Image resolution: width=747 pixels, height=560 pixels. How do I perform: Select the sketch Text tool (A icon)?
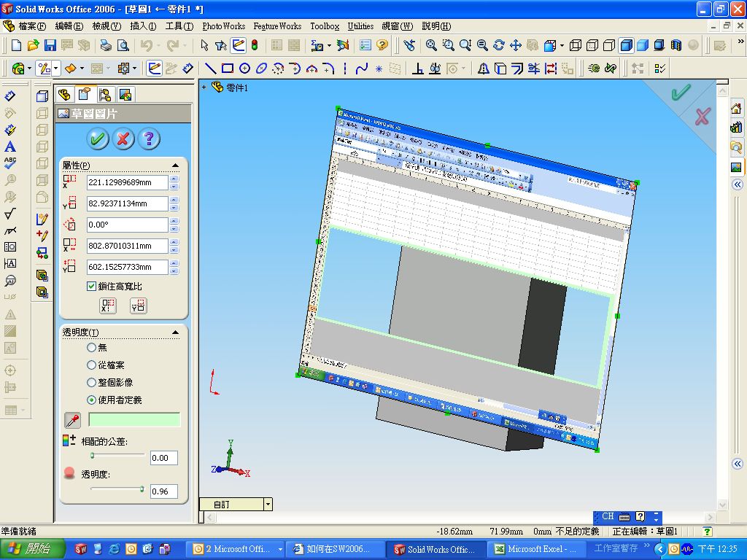(x=10, y=147)
